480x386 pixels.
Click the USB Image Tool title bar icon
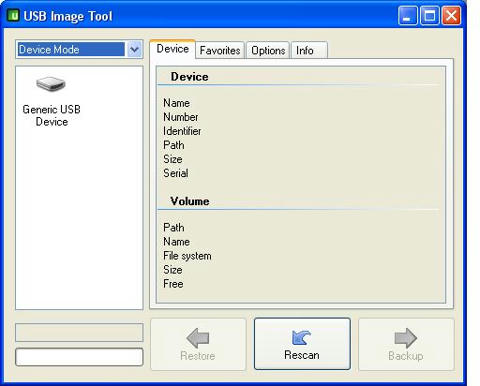pyautogui.click(x=13, y=15)
